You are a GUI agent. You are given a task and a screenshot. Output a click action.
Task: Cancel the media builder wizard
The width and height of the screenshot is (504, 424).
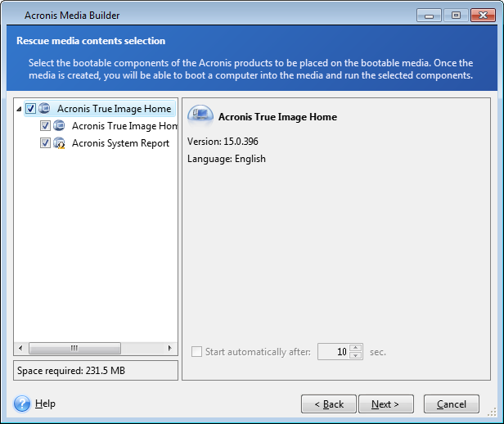click(x=452, y=404)
